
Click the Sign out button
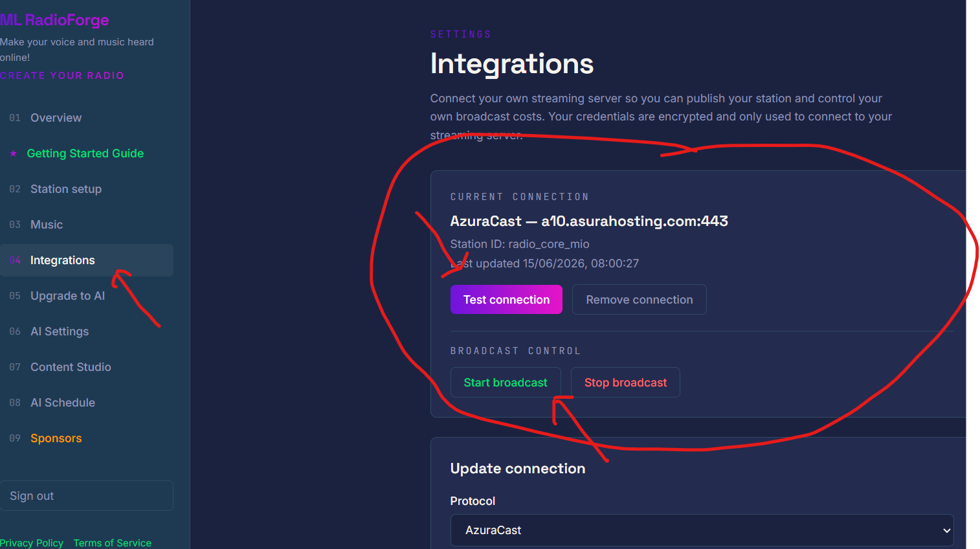[x=87, y=495]
